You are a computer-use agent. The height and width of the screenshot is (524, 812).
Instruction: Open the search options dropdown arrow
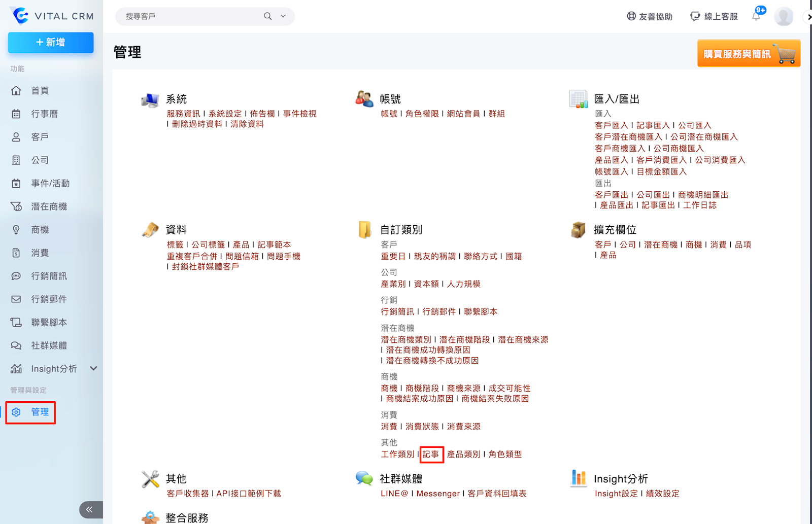click(283, 16)
